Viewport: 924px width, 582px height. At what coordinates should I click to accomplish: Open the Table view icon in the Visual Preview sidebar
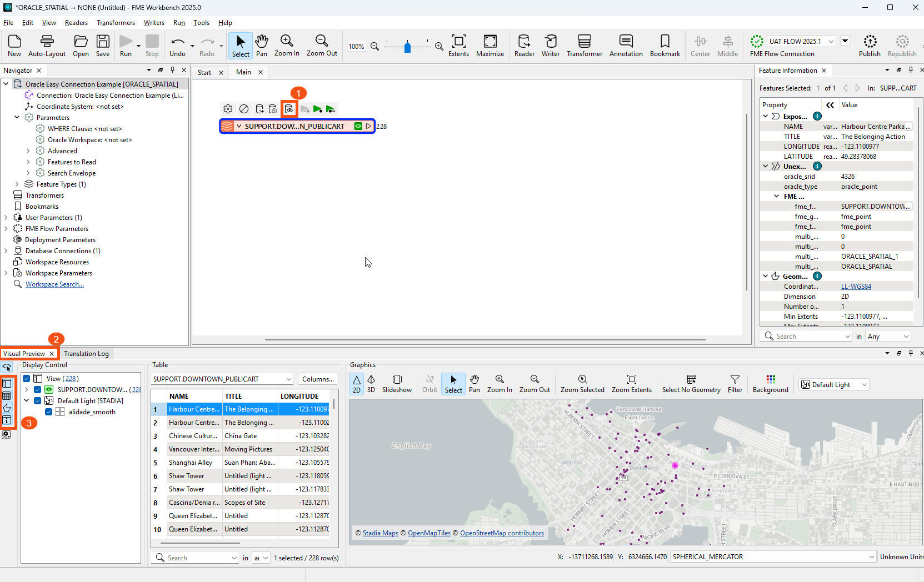tap(7, 395)
